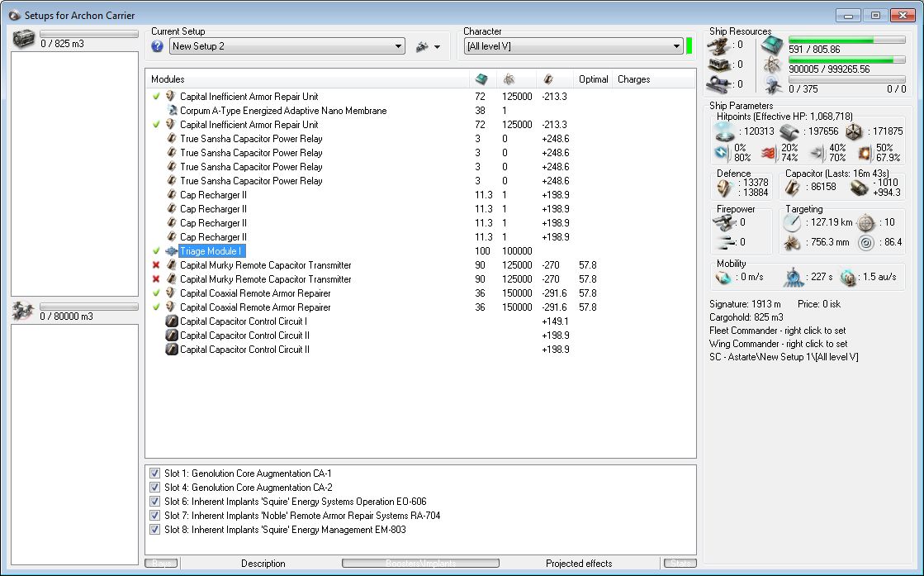This screenshot has width=924, height=576.
Task: Click the EM resistance icon
Action: [722, 153]
